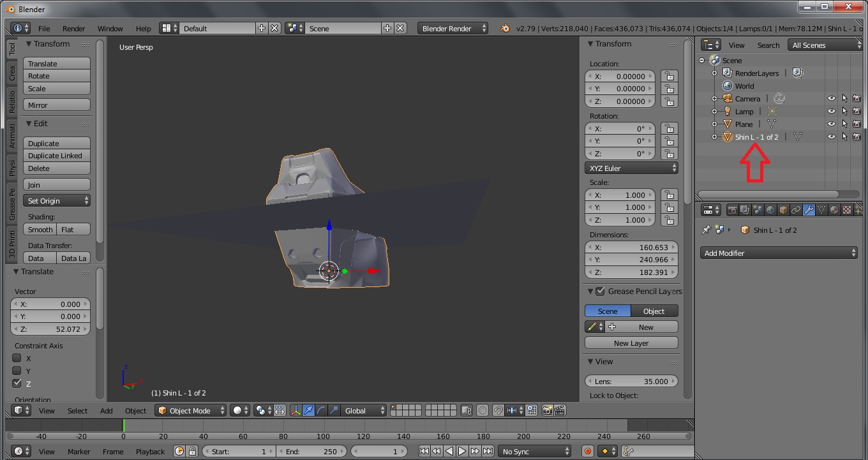
Task: Open the Render menu
Action: pyautogui.click(x=73, y=29)
